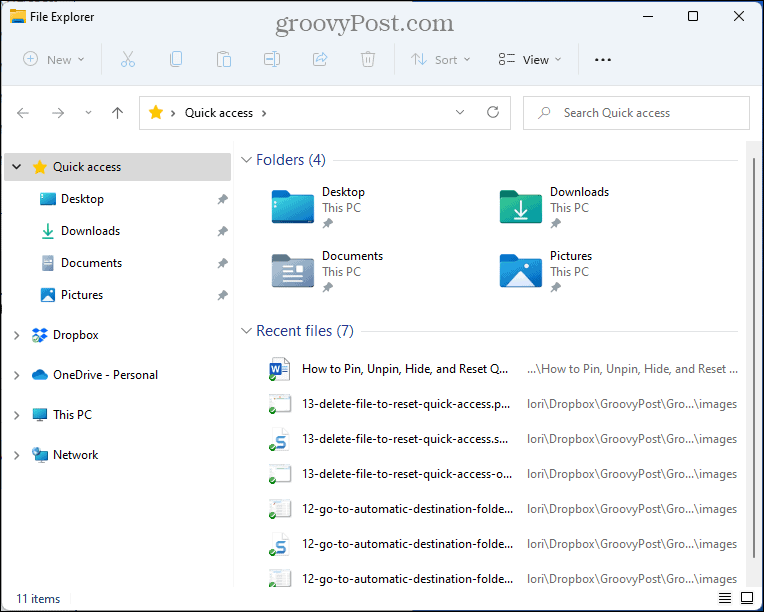This screenshot has height=612, width=764.
Task: Click the star icon in address bar
Action: tap(155, 113)
